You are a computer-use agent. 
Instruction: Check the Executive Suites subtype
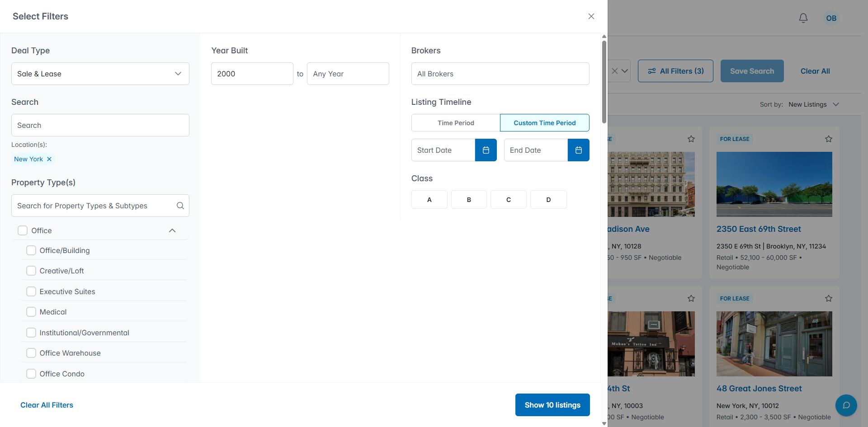(x=31, y=291)
